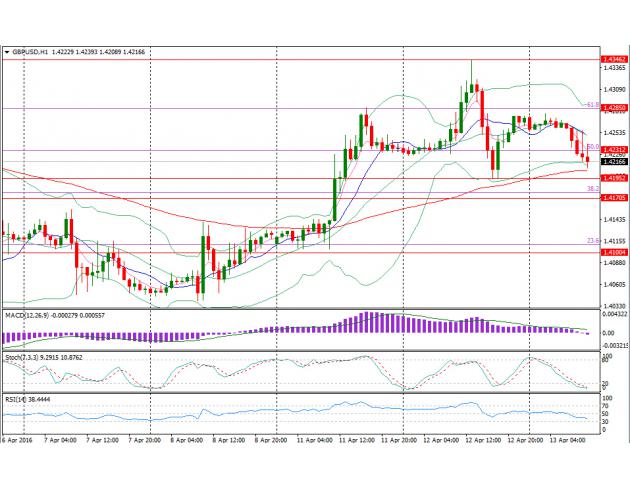The width and height of the screenshot is (630, 490).
Task: Click the 23.6 Fibonacci level label
Action: point(592,240)
